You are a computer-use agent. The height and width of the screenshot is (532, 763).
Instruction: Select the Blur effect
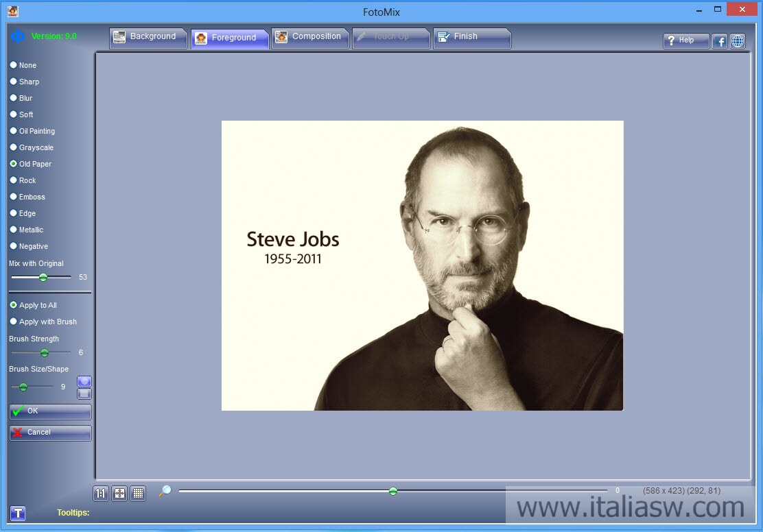point(21,98)
